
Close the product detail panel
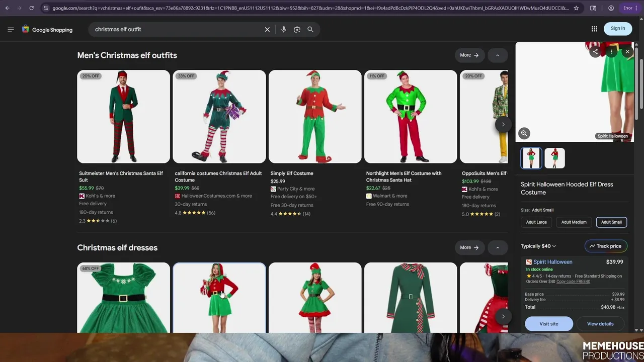627,52
